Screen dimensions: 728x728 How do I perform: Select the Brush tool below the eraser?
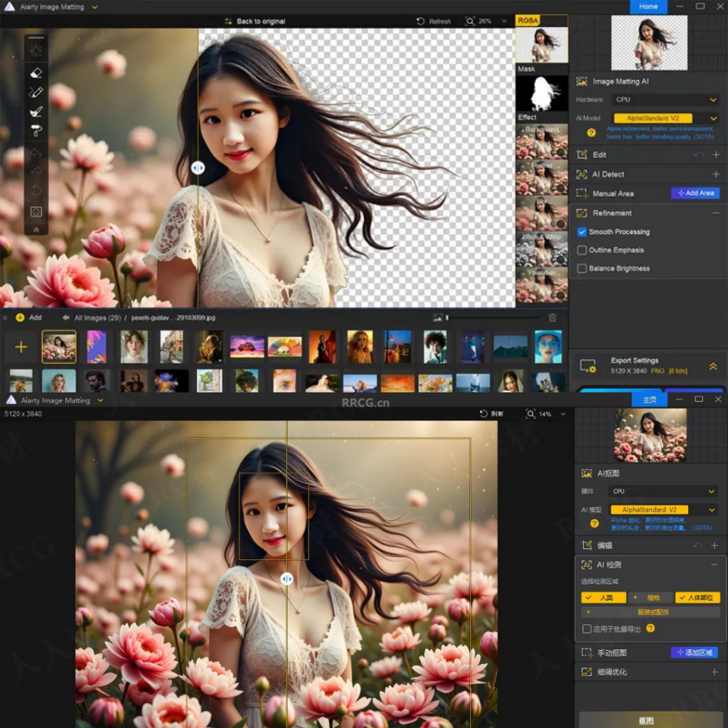tap(36, 92)
